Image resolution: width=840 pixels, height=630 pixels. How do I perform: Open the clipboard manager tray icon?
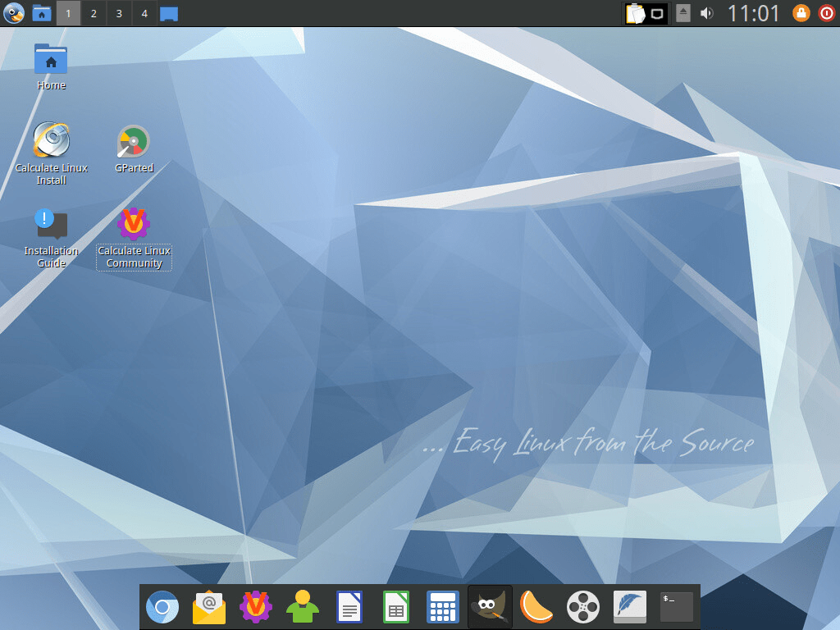tap(636, 13)
